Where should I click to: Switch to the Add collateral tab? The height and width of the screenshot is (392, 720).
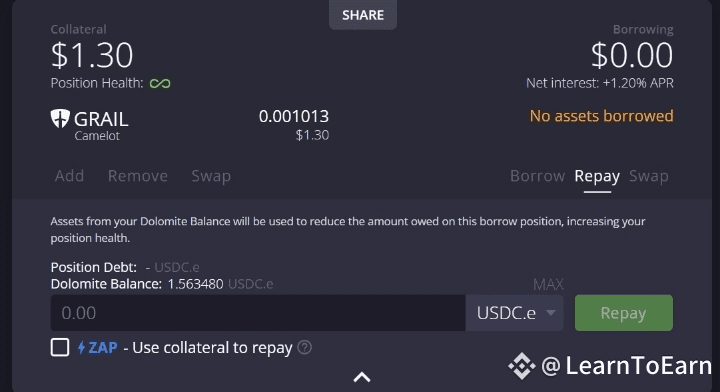pos(69,176)
